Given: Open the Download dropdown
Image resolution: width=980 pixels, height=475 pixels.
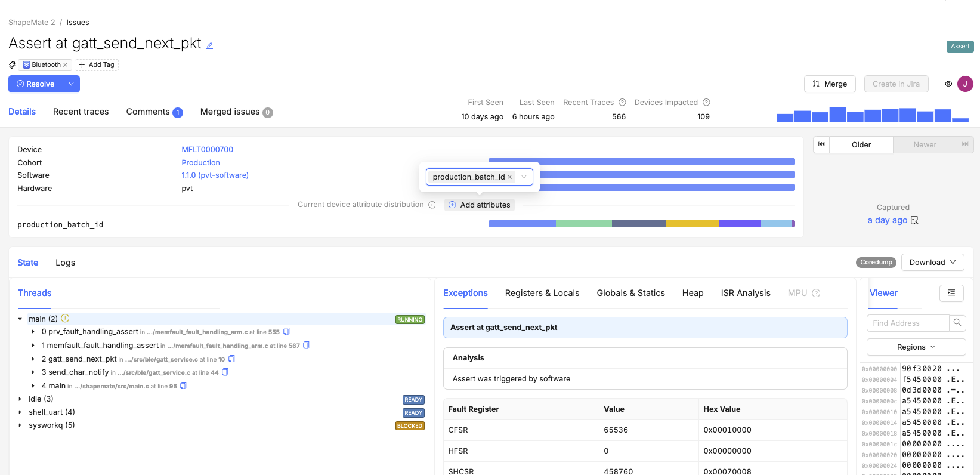Looking at the screenshot, I should [932, 263].
